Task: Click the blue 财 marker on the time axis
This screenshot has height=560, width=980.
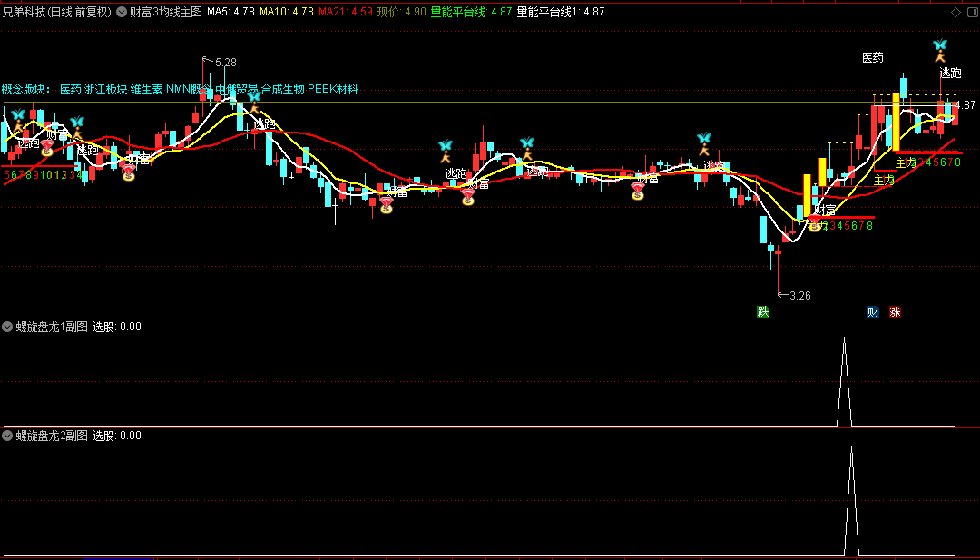Action: [x=873, y=312]
